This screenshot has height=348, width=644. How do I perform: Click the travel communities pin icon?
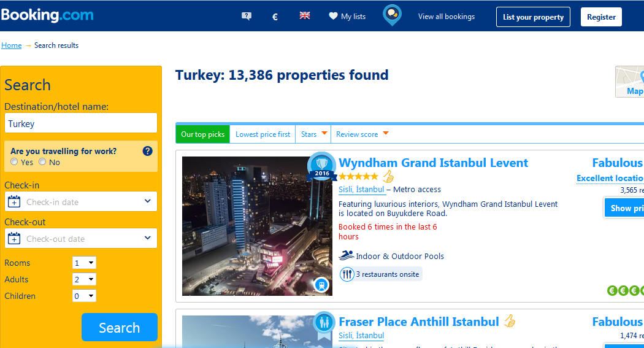[x=393, y=15]
